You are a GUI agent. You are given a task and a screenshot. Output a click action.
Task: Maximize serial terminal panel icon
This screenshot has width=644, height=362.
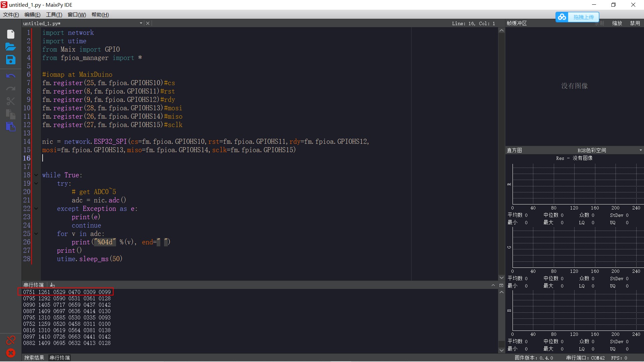501,285
